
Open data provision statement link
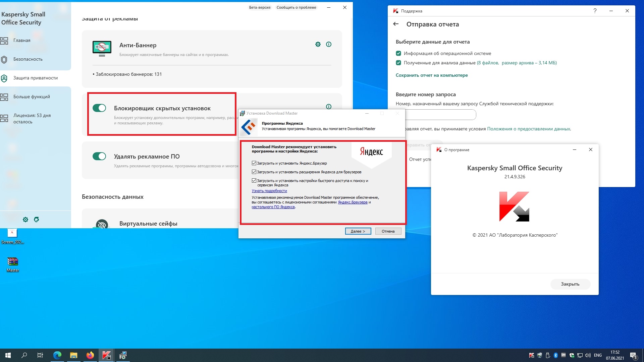click(x=529, y=129)
